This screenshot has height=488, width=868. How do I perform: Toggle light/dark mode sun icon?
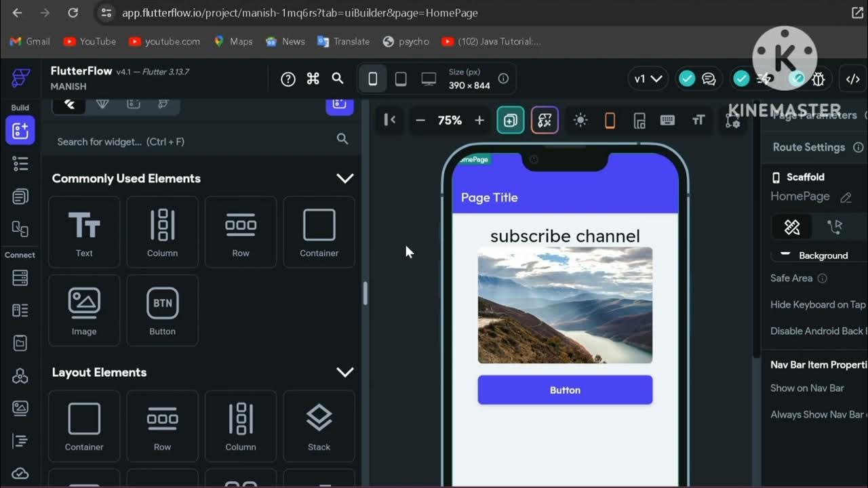click(580, 121)
